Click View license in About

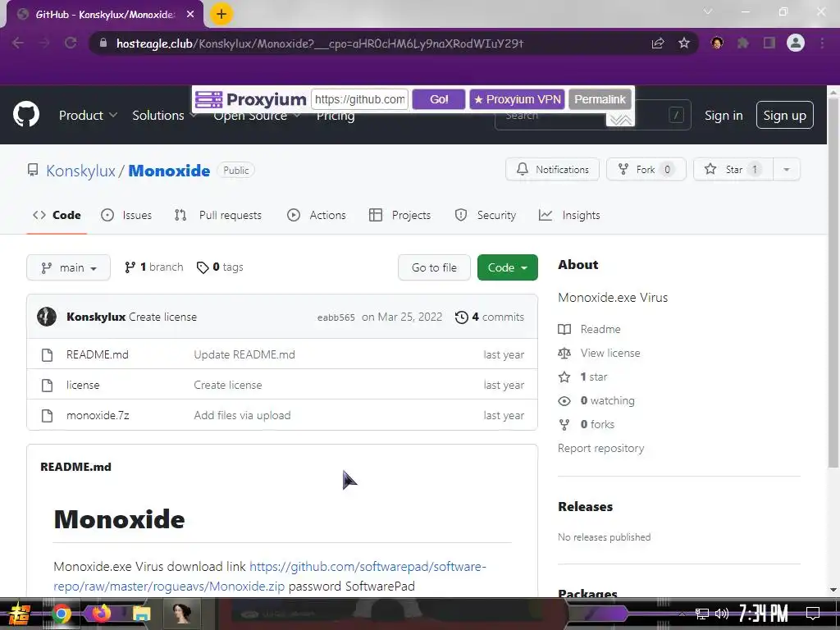pyautogui.click(x=599, y=353)
